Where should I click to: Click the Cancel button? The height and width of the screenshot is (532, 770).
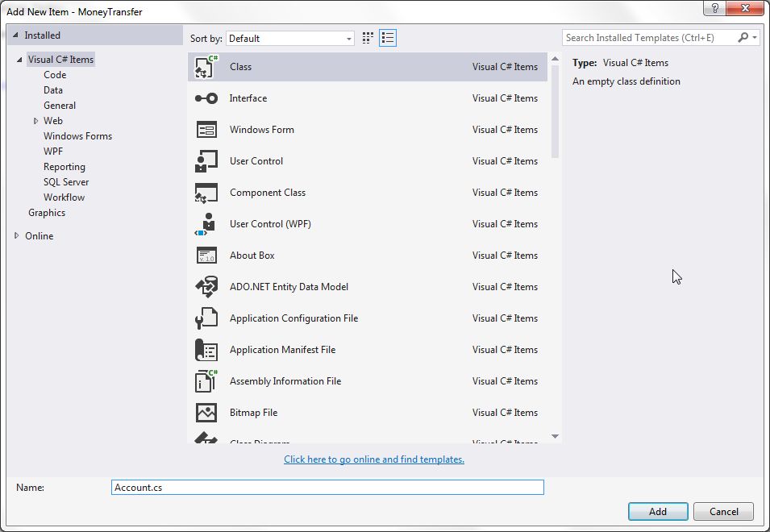[x=723, y=511]
